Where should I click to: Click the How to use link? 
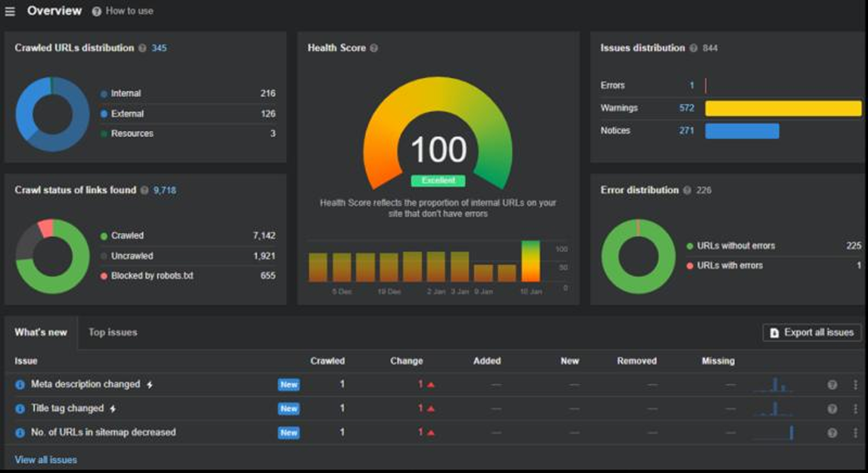click(x=129, y=11)
